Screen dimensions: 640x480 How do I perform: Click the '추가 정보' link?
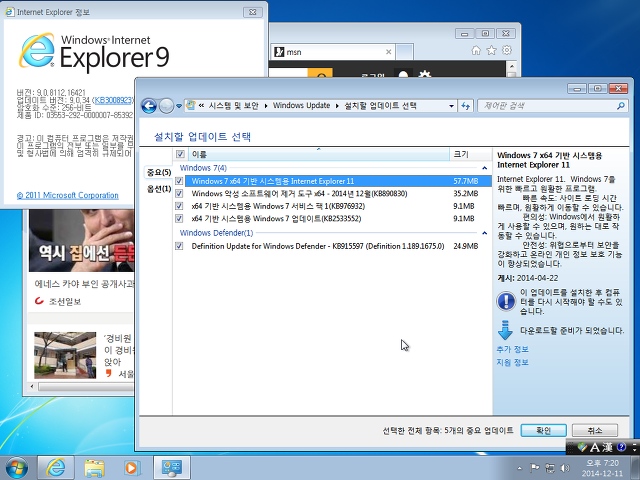(x=512, y=349)
